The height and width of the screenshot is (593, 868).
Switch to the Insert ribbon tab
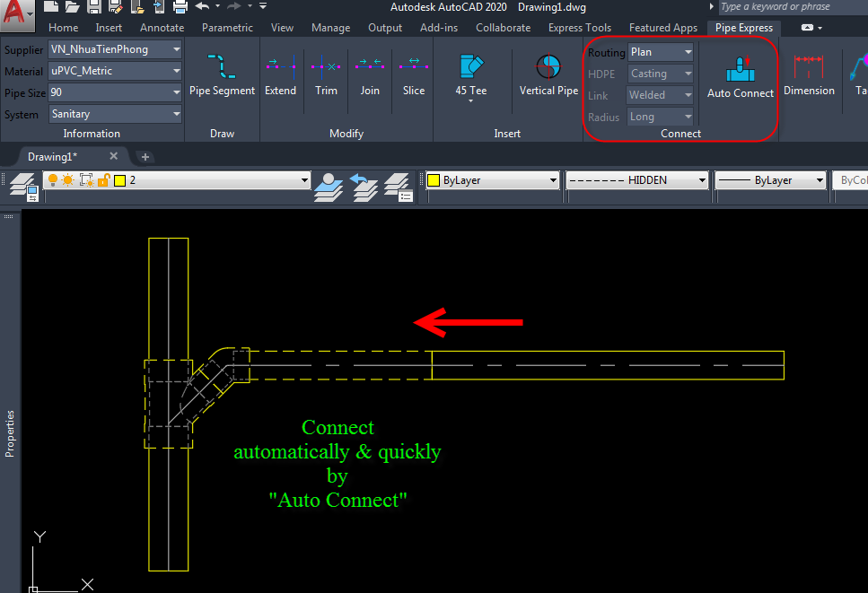[109, 28]
